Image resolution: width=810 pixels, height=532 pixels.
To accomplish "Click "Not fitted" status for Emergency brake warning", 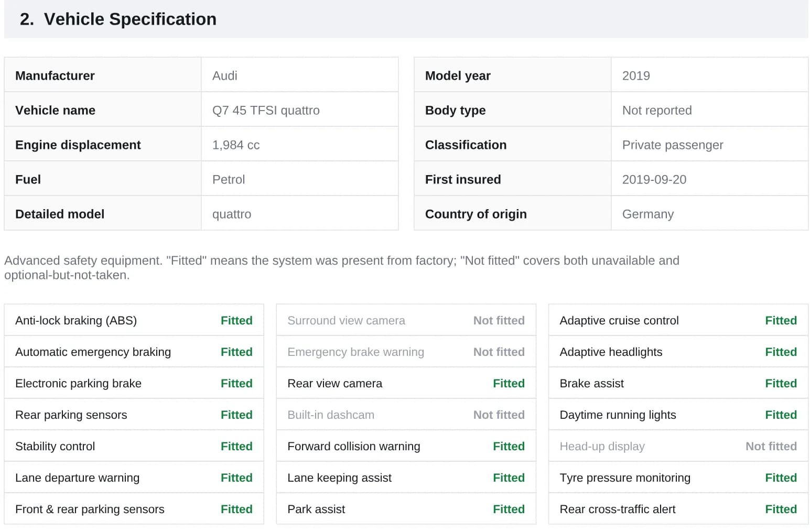I will (499, 352).
